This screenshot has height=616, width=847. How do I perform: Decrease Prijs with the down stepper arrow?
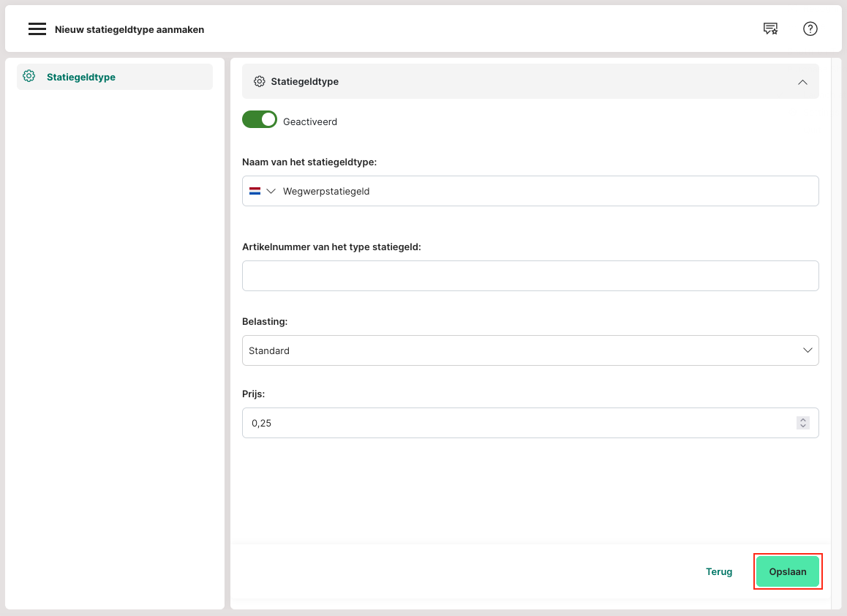point(803,427)
